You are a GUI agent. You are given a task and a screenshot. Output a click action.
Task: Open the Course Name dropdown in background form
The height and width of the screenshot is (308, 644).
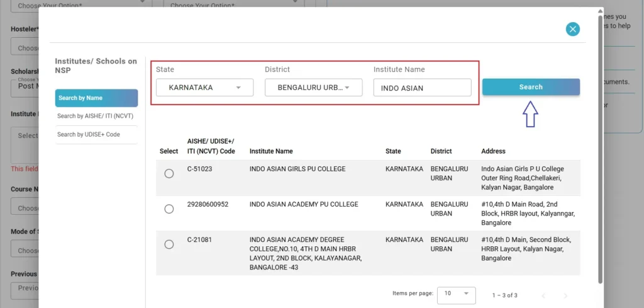(x=25, y=206)
